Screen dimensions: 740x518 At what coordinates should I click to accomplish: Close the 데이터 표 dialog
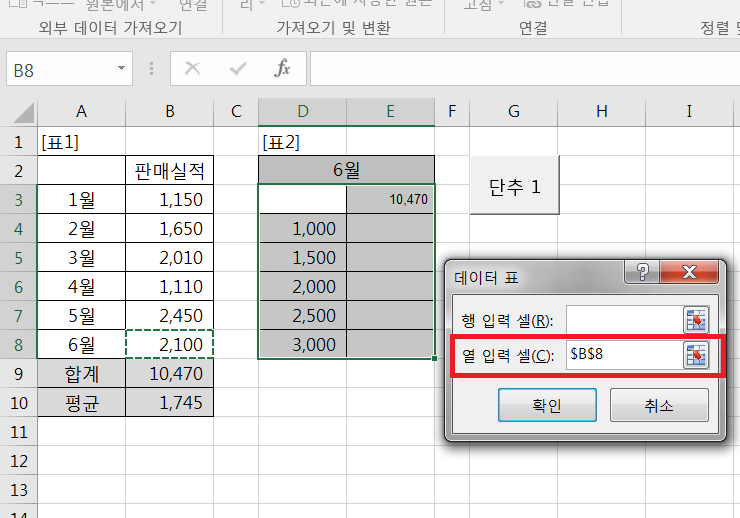tap(687, 273)
